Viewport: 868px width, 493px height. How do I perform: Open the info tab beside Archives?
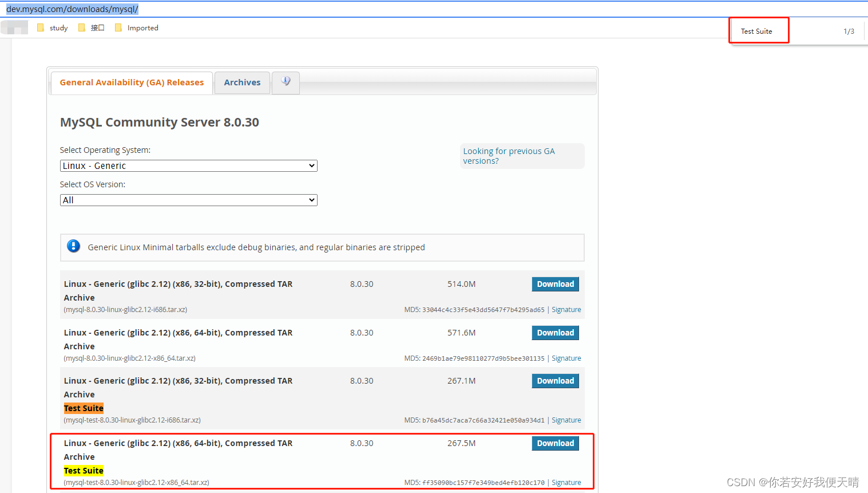tap(286, 82)
